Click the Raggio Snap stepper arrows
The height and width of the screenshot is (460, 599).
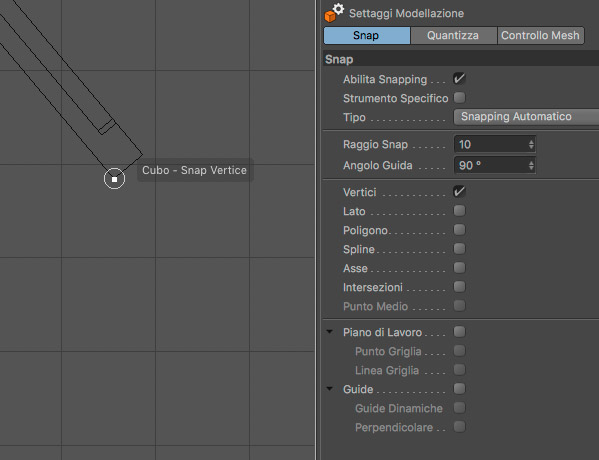531,144
